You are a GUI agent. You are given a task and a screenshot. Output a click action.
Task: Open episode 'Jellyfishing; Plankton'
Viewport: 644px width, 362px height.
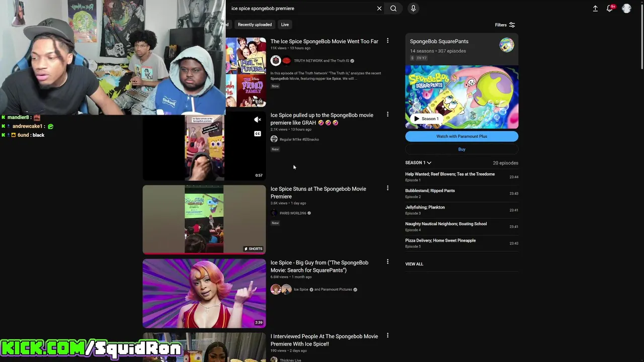[462, 210]
